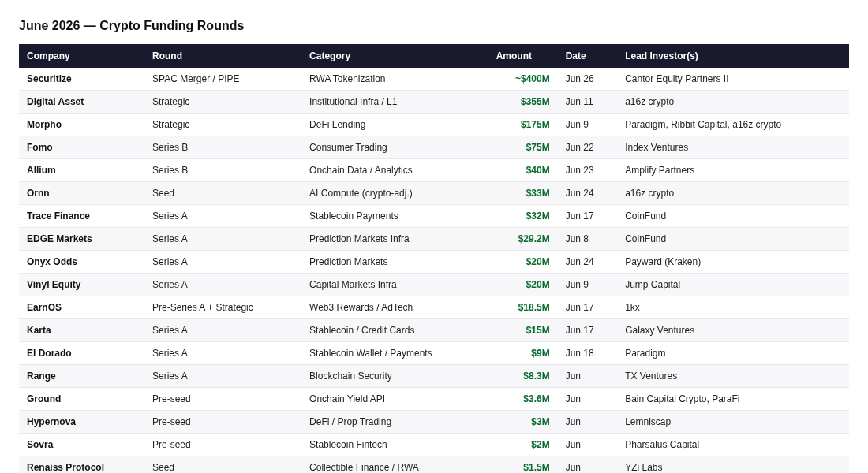Viewport: 868px width, 473px height.
Task: Select the Sovra company cell
Action: point(40,445)
